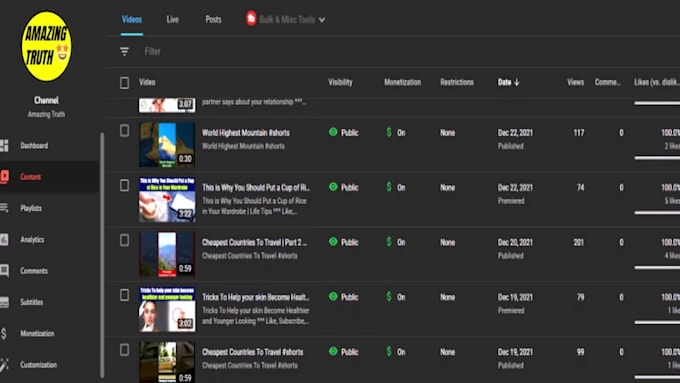Open the Cheapest Countries Part 2 thumbnail
The width and height of the screenshot is (680, 383).
[x=167, y=254]
